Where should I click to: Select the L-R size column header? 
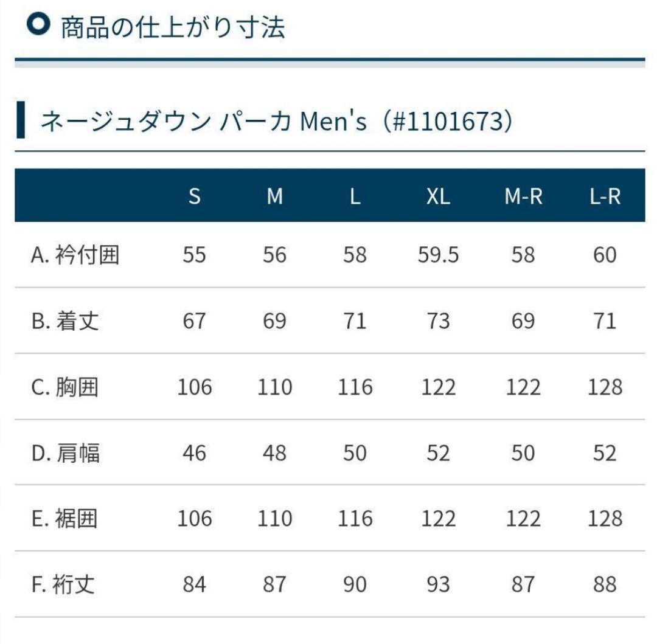(x=605, y=196)
